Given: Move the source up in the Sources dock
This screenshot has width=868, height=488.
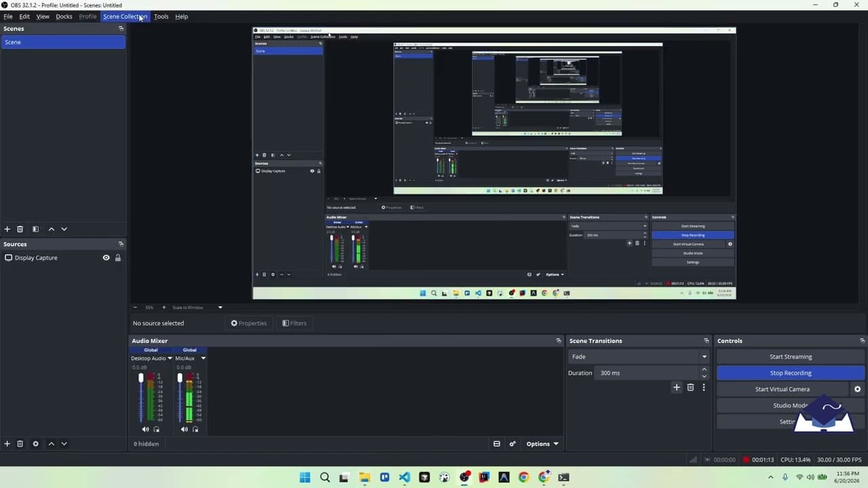Looking at the screenshot, I should pos(52,444).
